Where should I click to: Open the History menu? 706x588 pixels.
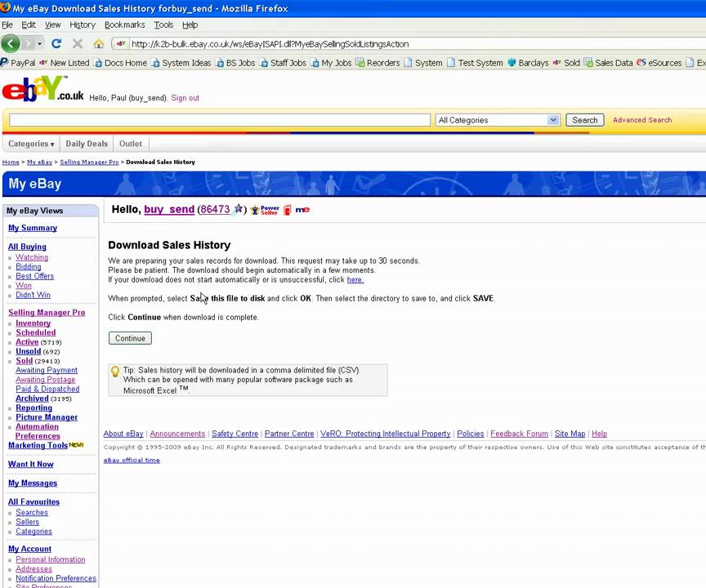point(83,24)
